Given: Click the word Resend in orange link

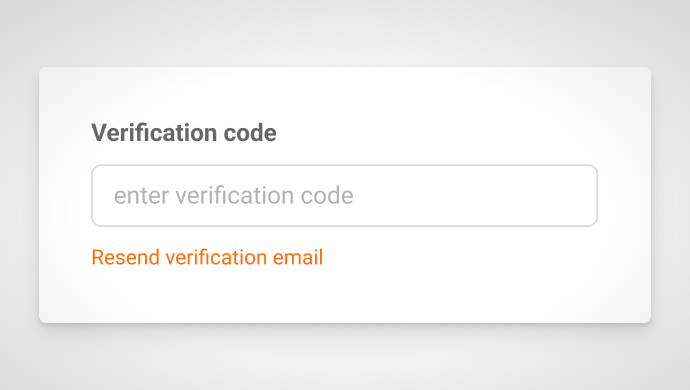Looking at the screenshot, I should [x=125, y=257].
